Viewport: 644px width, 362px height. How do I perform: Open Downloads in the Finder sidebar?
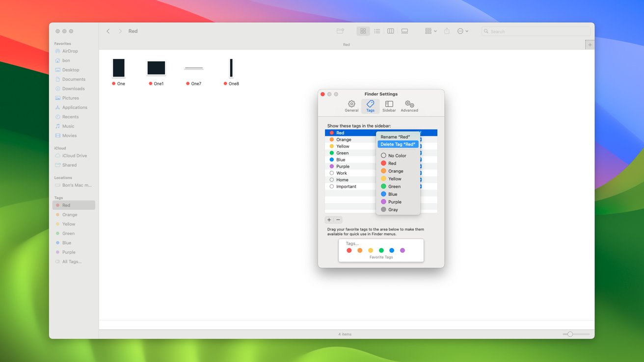[74, 89]
